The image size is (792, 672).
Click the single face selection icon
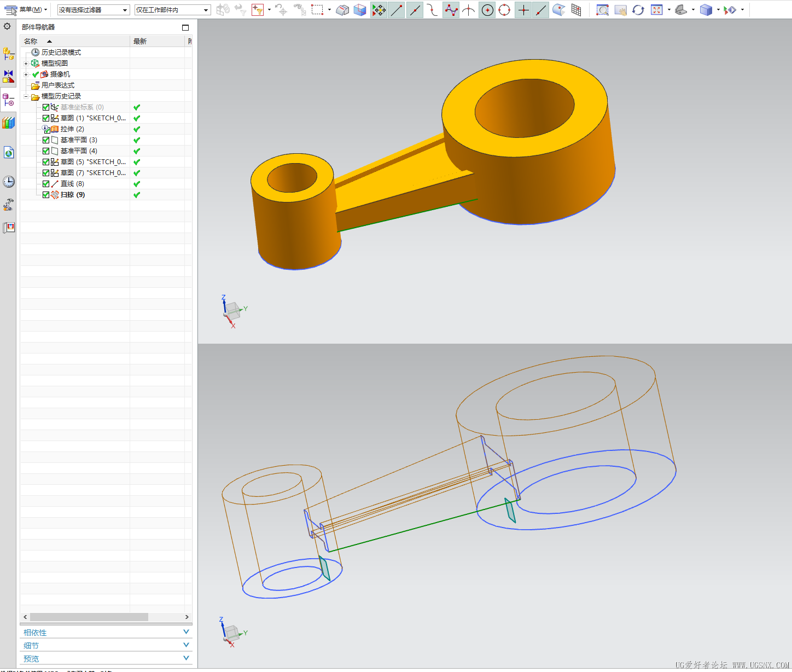(x=342, y=10)
